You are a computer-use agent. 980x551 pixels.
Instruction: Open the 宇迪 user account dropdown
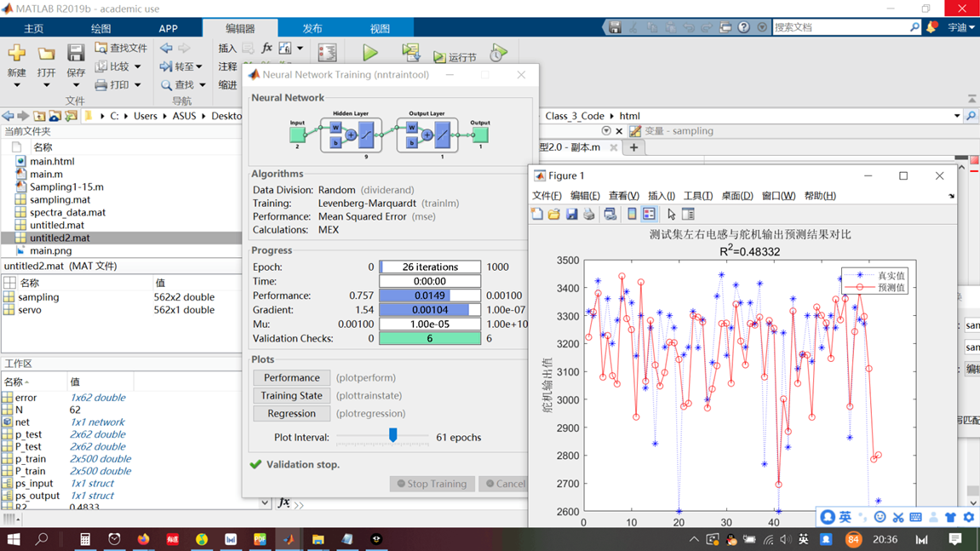[960, 27]
